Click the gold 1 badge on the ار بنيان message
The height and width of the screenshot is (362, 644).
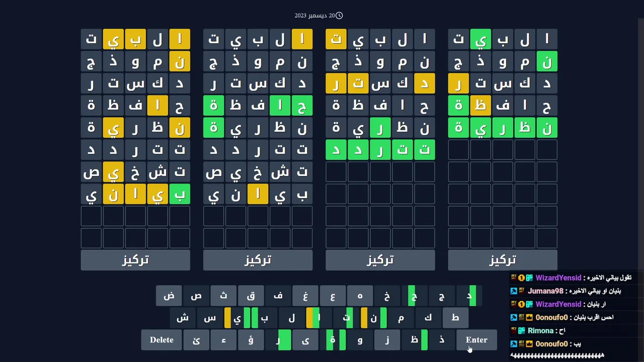pyautogui.click(x=521, y=304)
